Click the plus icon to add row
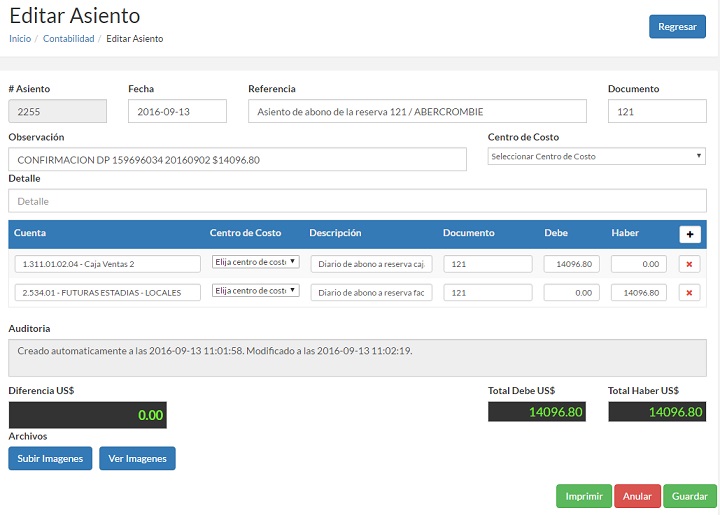This screenshot has height=515, width=720. click(x=689, y=234)
